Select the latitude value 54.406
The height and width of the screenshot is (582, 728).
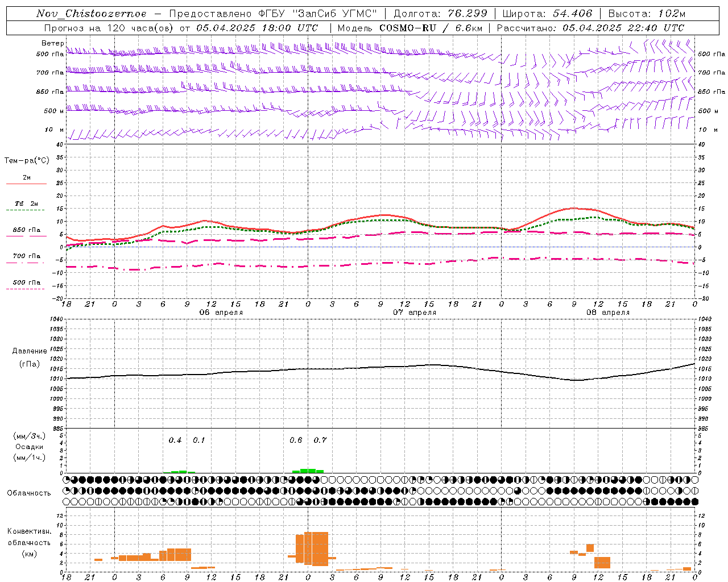point(573,14)
